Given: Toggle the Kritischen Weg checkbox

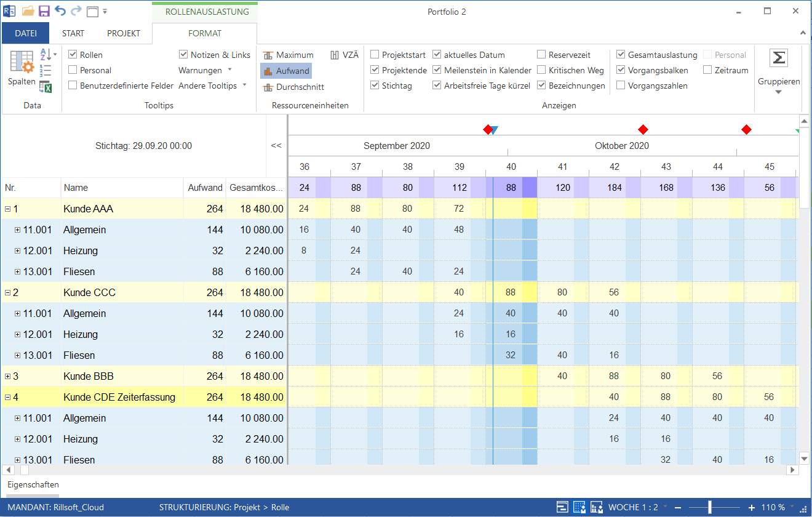Looking at the screenshot, I should click(x=541, y=70).
